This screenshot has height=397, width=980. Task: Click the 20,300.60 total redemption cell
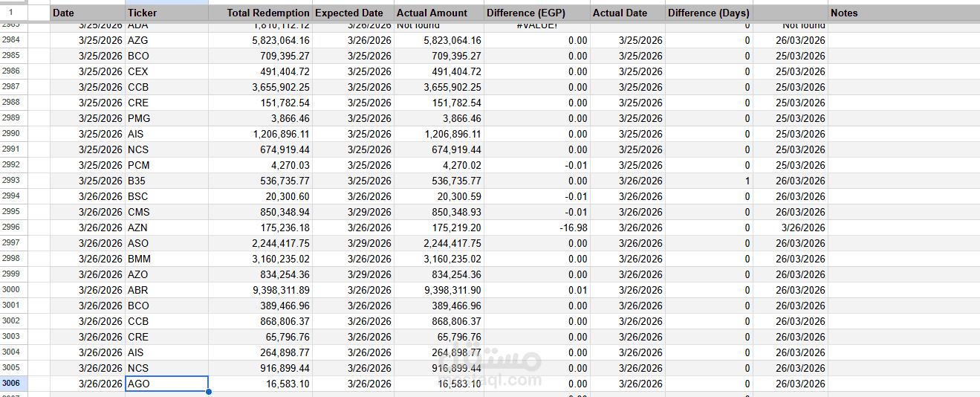(x=260, y=196)
